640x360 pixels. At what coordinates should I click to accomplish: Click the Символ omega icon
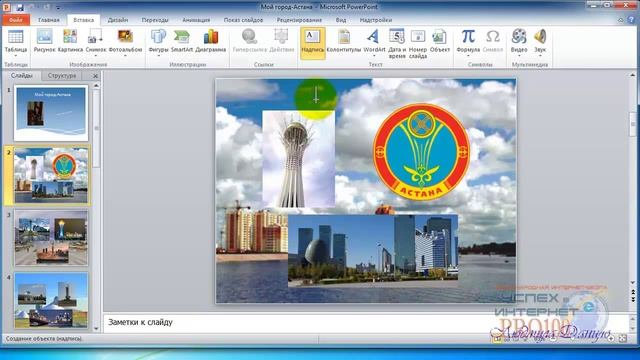click(x=493, y=37)
